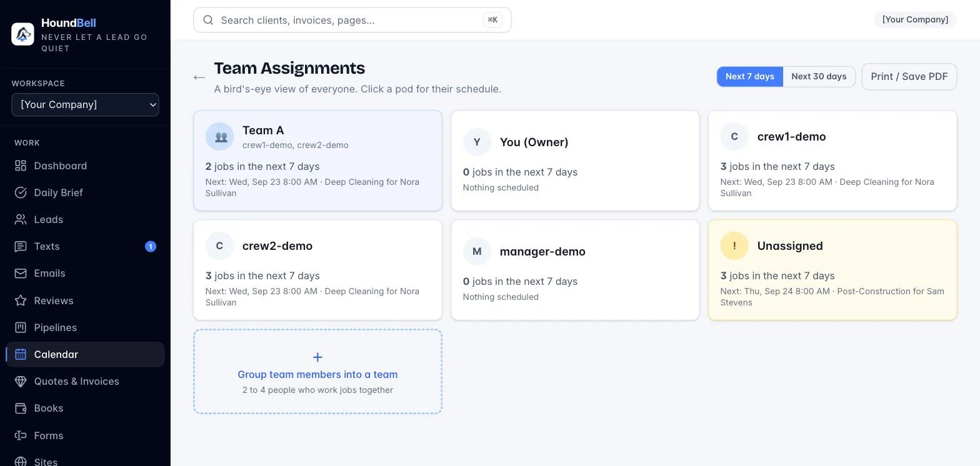Click the search magnifier icon
Screen dimensions: 980x466
tap(209, 20)
